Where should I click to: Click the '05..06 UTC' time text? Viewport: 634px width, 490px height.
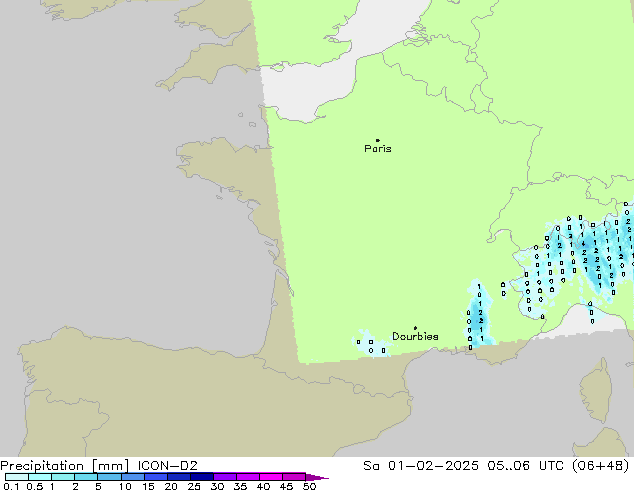528,466
